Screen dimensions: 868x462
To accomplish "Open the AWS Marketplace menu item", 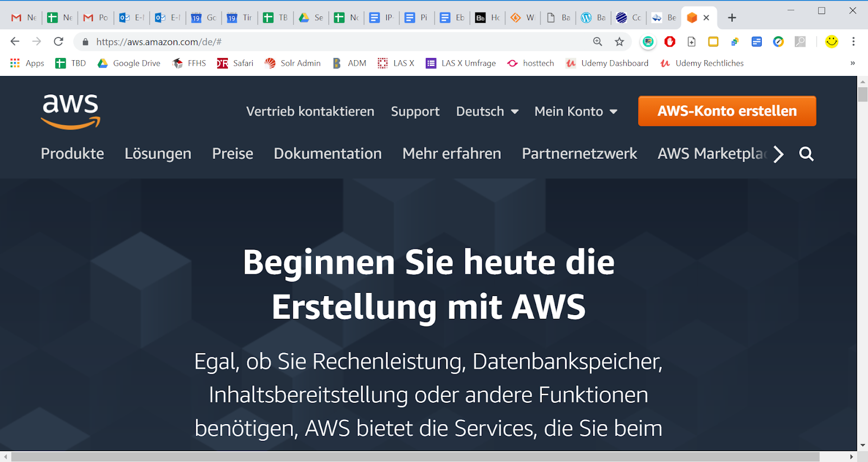I will (712, 153).
